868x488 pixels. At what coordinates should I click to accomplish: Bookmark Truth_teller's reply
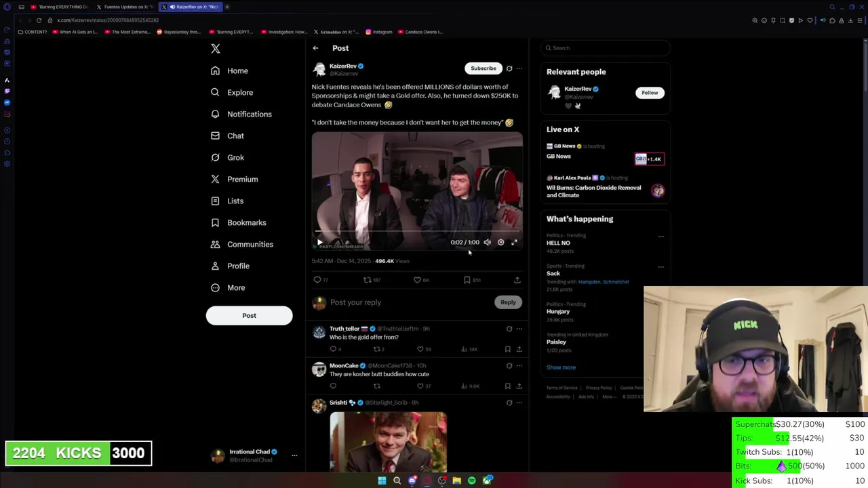[x=507, y=349]
